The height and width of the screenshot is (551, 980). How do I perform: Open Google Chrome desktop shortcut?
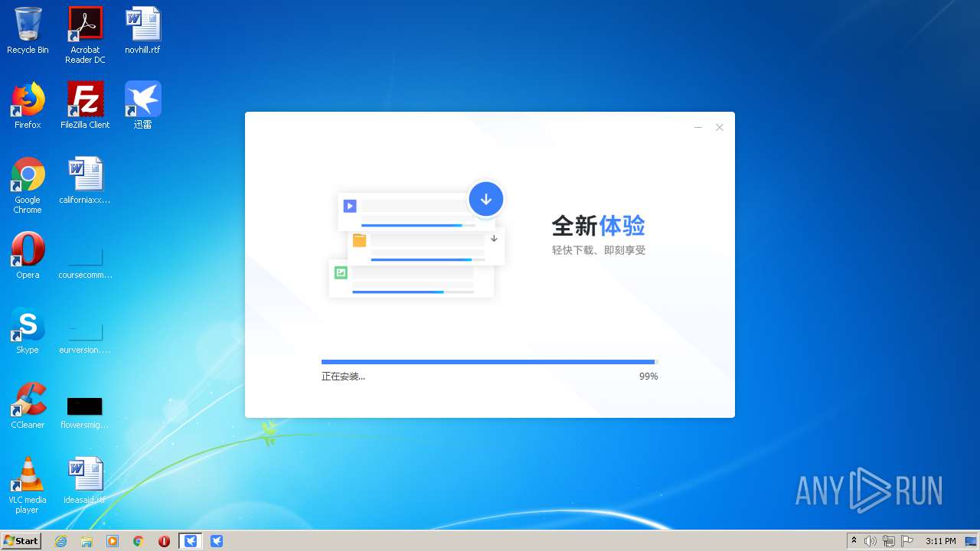28,185
